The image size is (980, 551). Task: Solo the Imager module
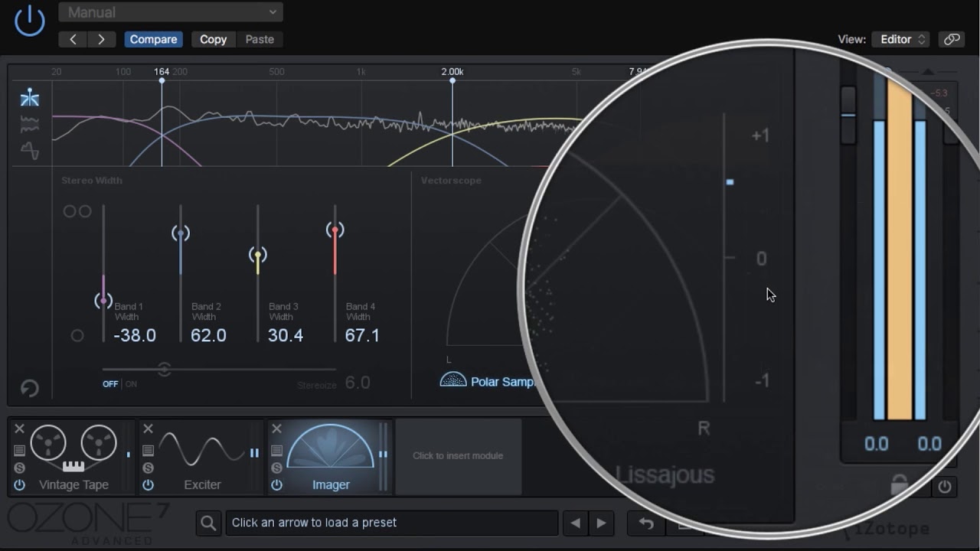(276, 468)
